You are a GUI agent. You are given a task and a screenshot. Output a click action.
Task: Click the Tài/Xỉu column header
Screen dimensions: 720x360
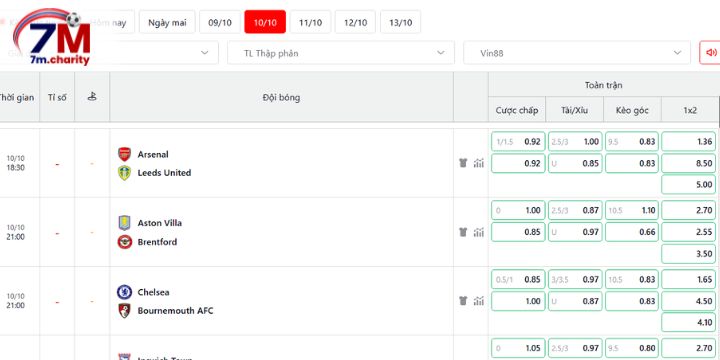pyautogui.click(x=574, y=110)
